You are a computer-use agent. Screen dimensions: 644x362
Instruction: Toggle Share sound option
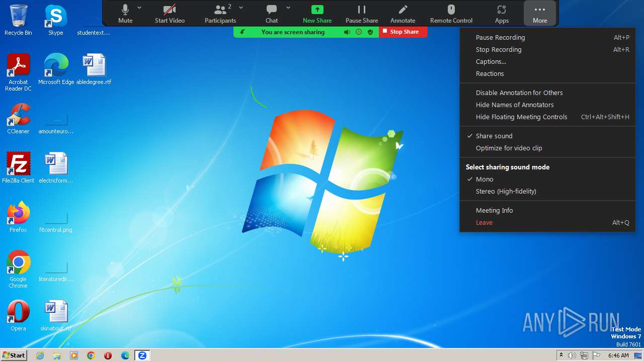point(547,136)
